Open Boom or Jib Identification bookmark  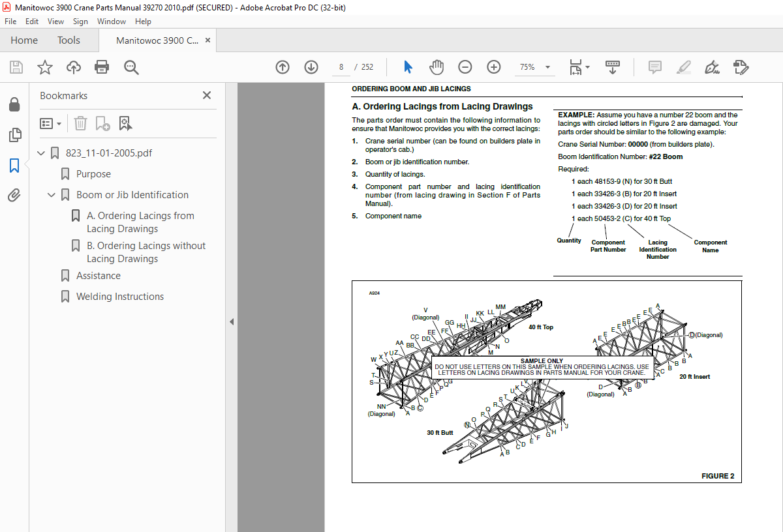coord(132,195)
